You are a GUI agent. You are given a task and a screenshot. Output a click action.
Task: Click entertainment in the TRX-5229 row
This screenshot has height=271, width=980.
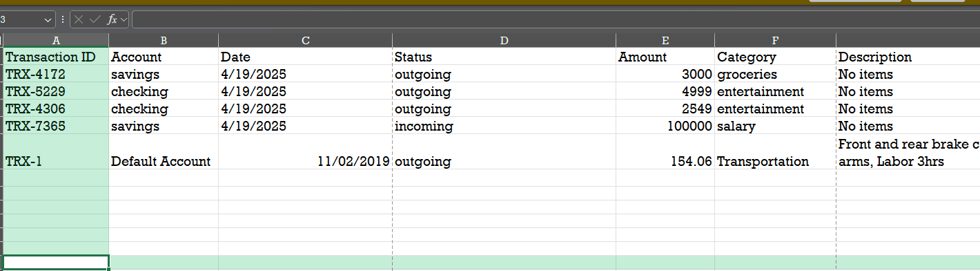pyautogui.click(x=775, y=91)
